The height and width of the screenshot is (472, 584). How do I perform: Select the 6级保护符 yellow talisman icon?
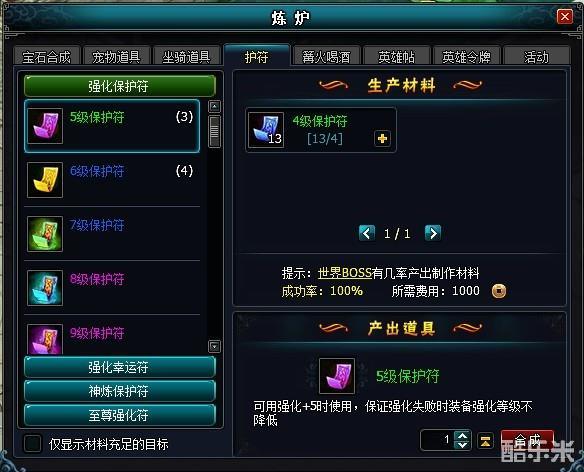coord(45,180)
